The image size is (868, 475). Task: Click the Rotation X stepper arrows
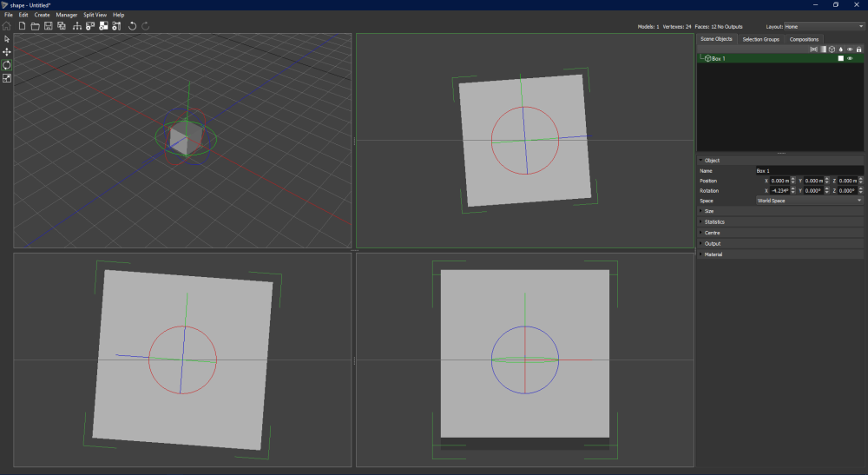[793, 190]
